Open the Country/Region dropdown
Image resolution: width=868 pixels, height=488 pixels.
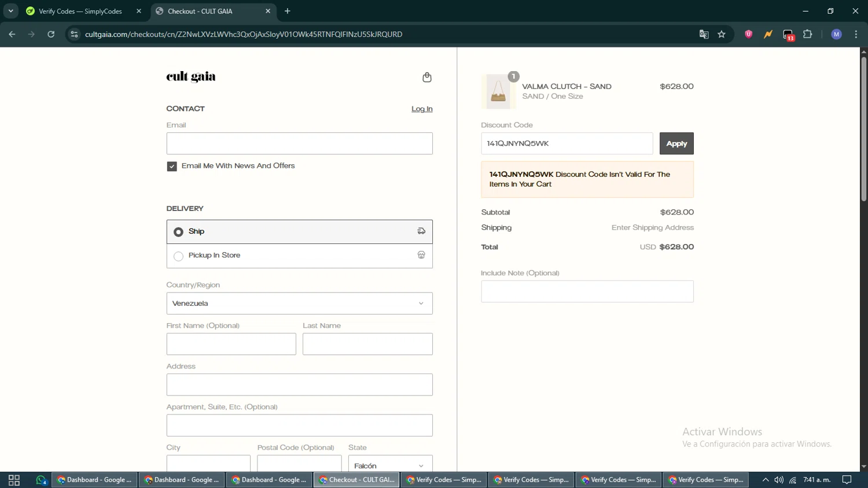[x=300, y=304]
